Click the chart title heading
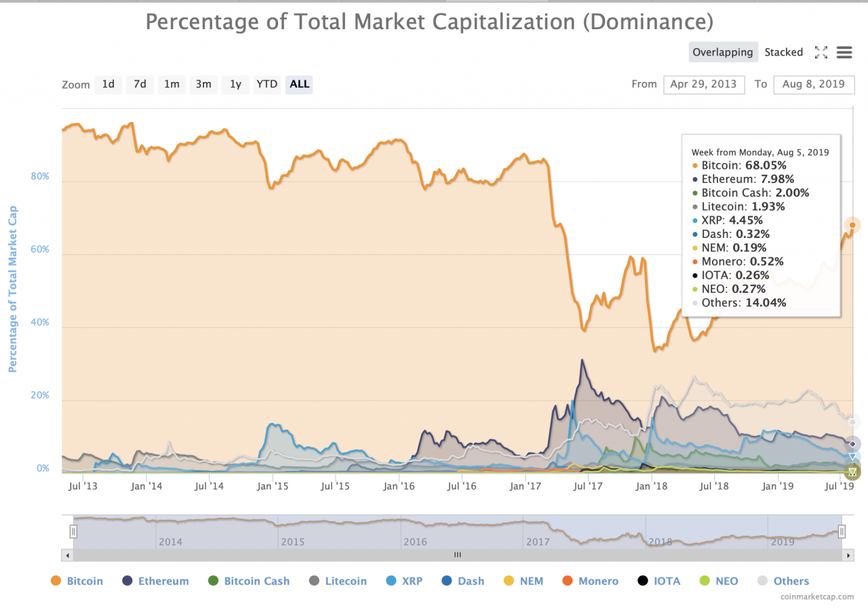This screenshot has width=868, height=608. (x=429, y=21)
